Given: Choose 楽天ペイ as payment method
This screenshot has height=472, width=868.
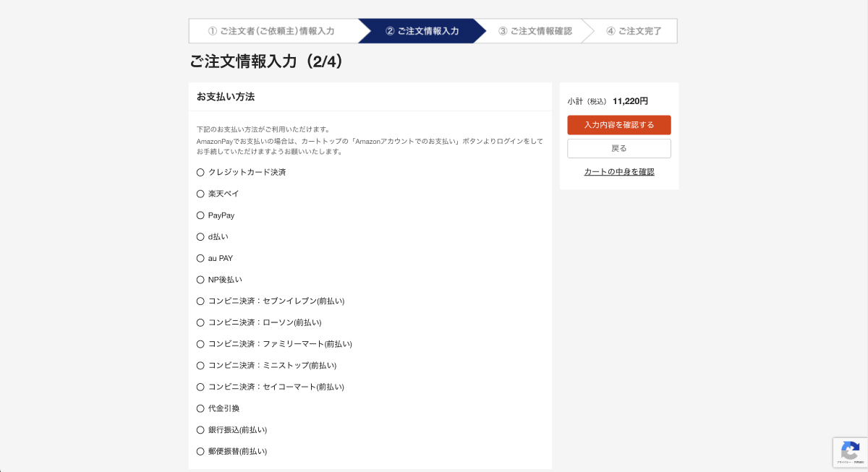Looking at the screenshot, I should [x=200, y=194].
